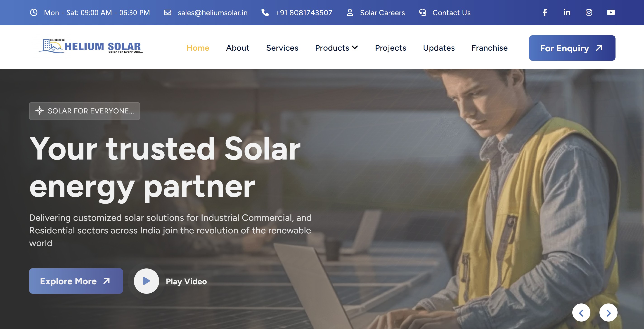Open the YouTube social icon

(611, 12)
